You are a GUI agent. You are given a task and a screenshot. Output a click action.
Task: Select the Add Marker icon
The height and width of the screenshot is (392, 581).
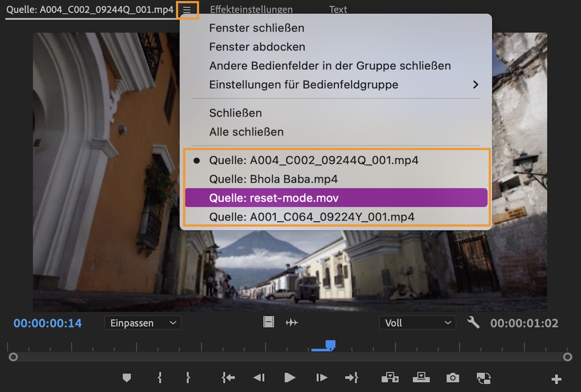(x=127, y=377)
